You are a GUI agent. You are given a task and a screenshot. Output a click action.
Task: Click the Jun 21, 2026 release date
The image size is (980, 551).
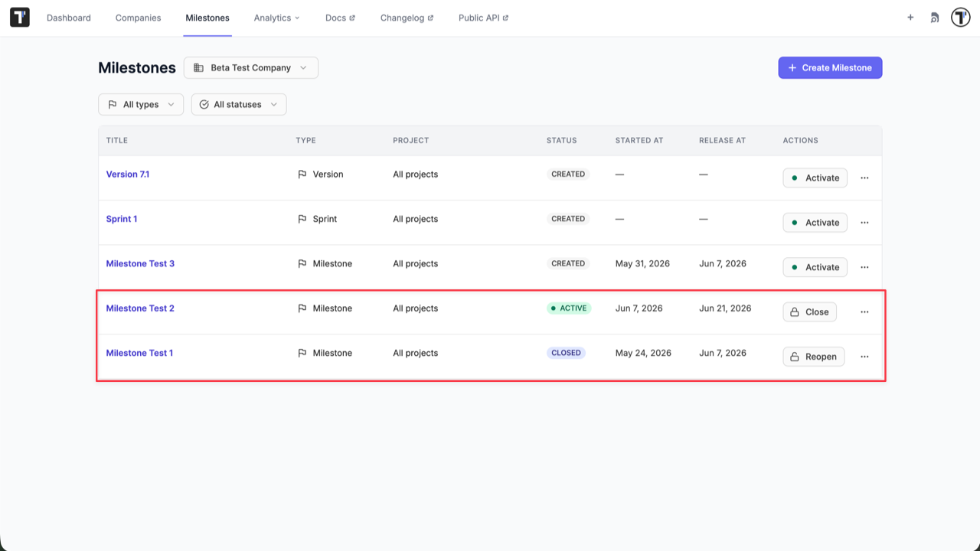point(725,308)
